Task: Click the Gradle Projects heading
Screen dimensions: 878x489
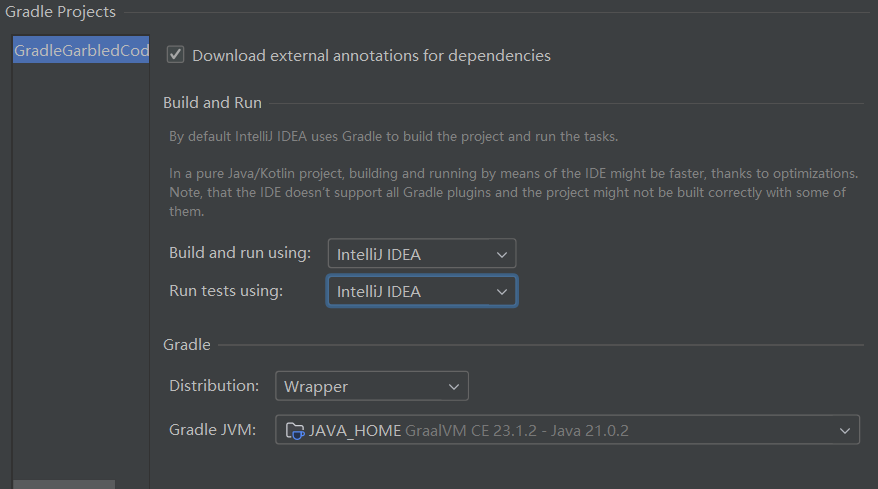Action: point(61,12)
